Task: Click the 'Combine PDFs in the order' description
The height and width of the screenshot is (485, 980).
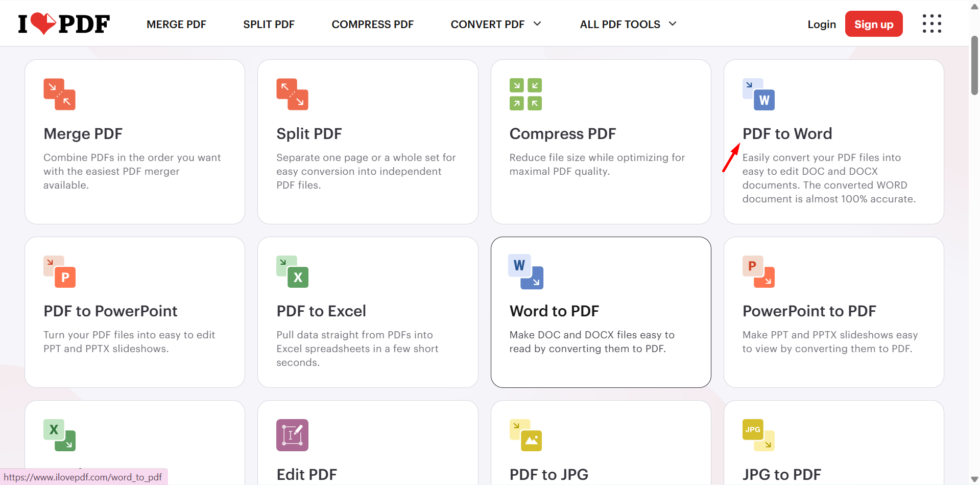Action: point(132,171)
